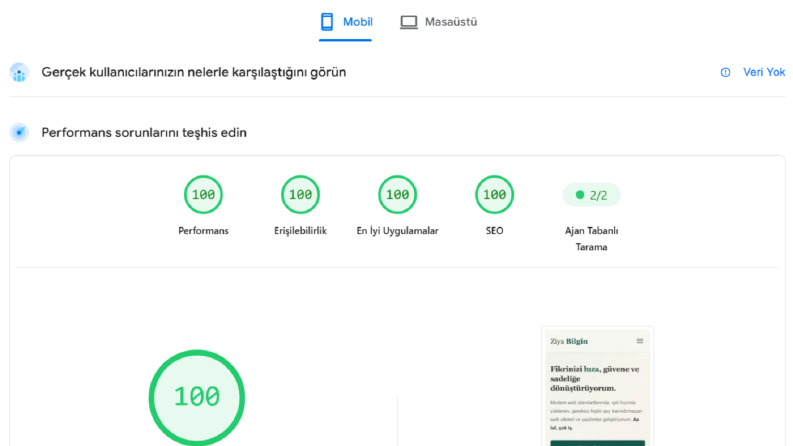Switch to the Masaüstü tab

[438, 22]
